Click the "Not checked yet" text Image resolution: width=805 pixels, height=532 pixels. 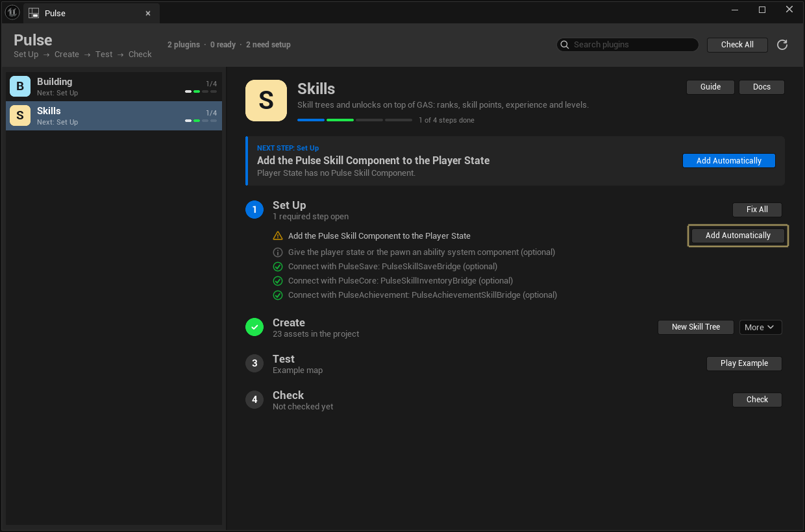303,407
